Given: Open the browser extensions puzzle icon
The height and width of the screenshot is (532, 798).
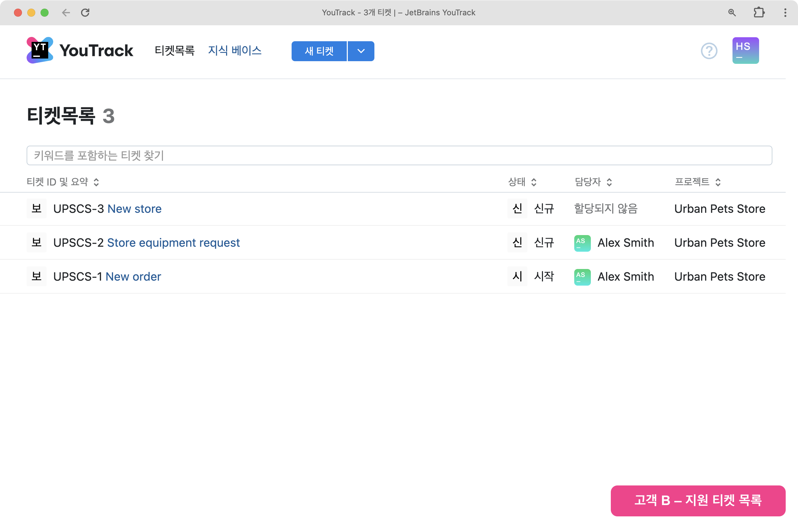Looking at the screenshot, I should coord(759,13).
